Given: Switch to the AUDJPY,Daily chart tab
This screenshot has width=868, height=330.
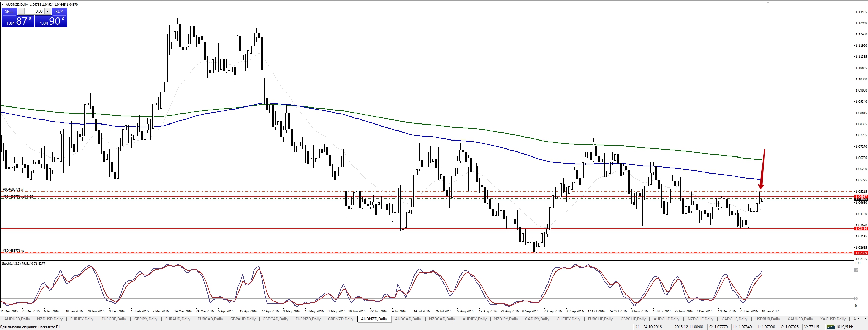Looking at the screenshot, I should [x=475, y=319].
